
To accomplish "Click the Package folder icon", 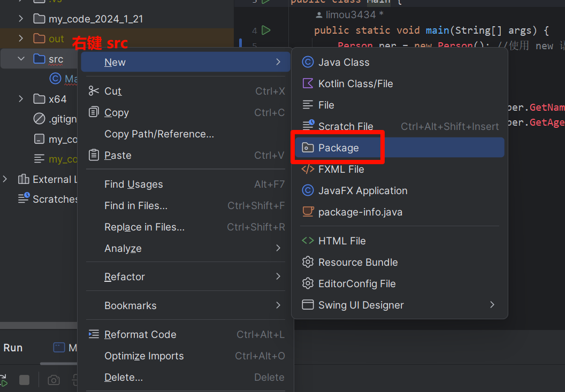I will click(308, 148).
